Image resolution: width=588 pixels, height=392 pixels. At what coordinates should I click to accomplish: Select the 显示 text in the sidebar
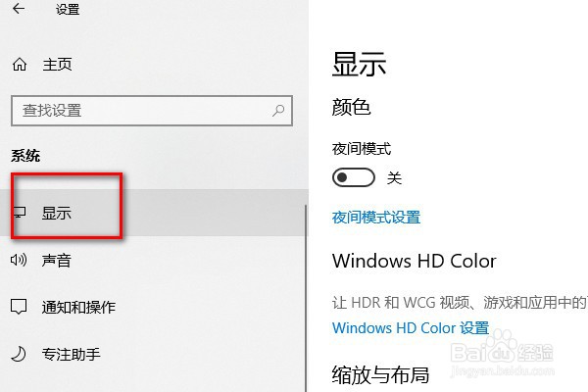(x=56, y=213)
